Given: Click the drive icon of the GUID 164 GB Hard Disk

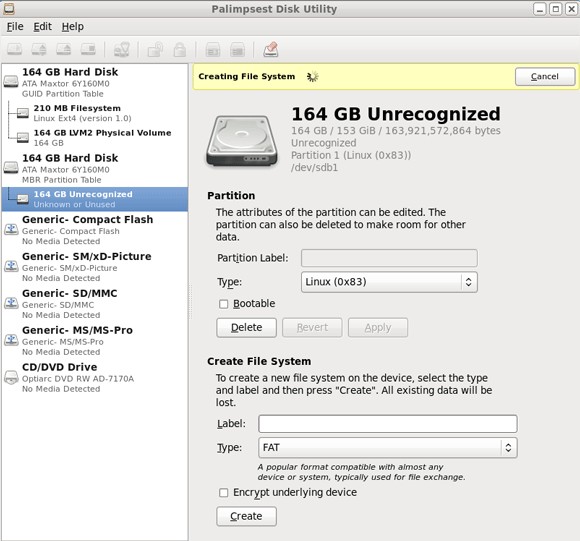Looking at the screenshot, I should point(11,81).
